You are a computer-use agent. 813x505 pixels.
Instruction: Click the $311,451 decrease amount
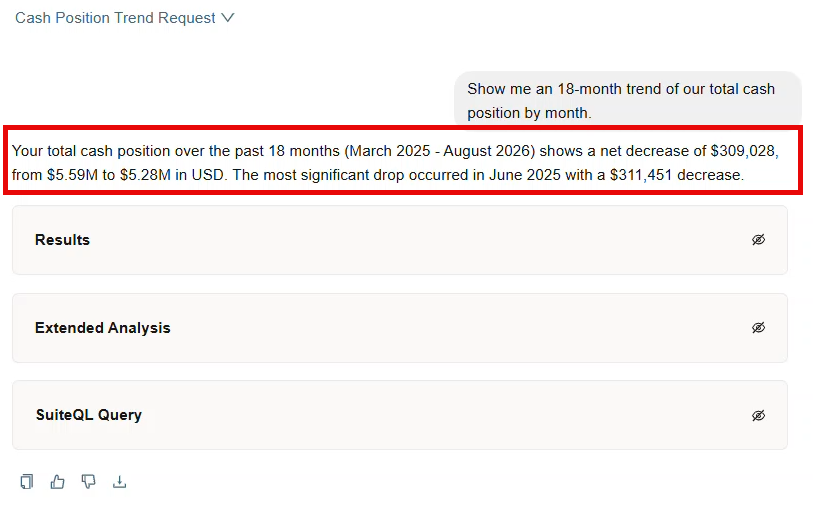[640, 175]
